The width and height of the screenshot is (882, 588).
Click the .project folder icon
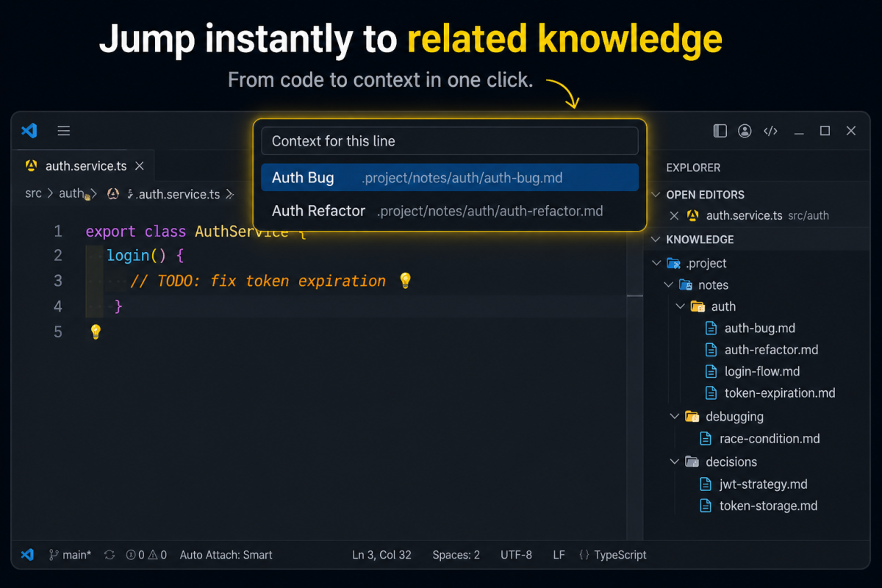click(673, 263)
